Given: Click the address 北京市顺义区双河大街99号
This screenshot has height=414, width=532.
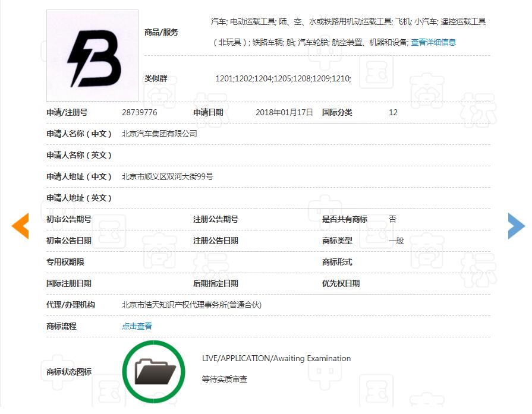Looking at the screenshot, I should coord(167,176).
